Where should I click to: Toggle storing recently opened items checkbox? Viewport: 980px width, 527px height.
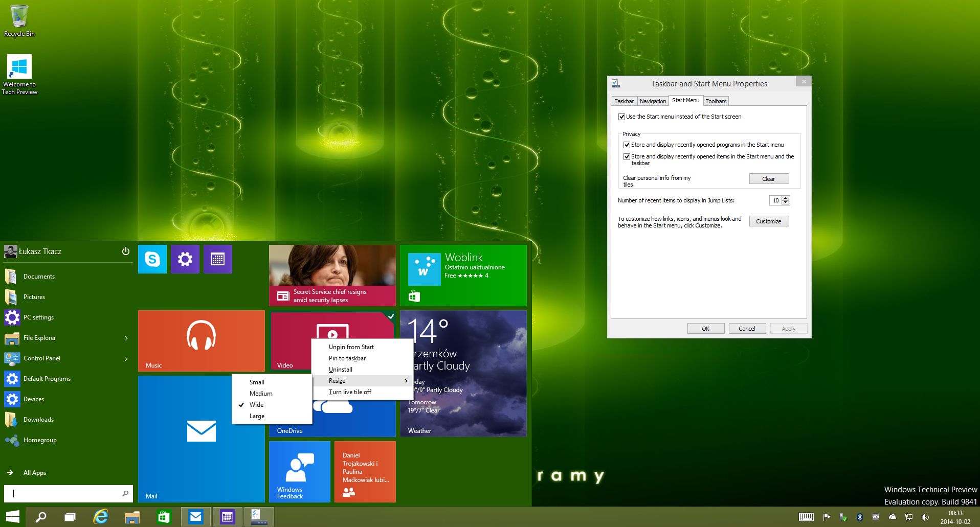(627, 157)
